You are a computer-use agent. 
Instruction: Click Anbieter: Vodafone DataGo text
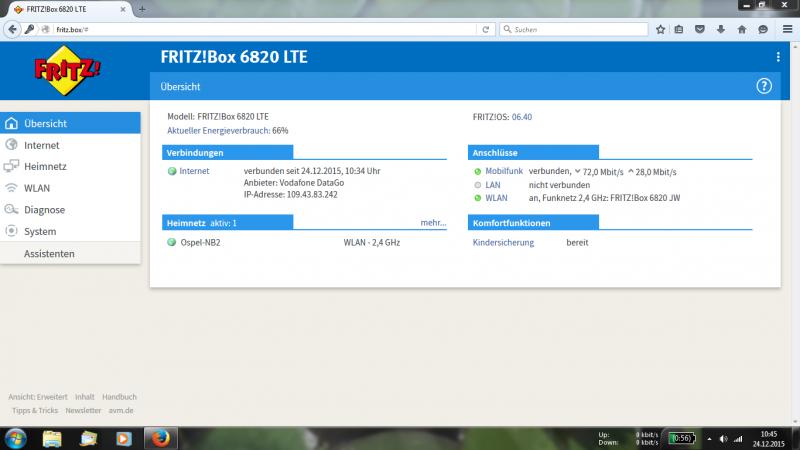[x=294, y=183]
